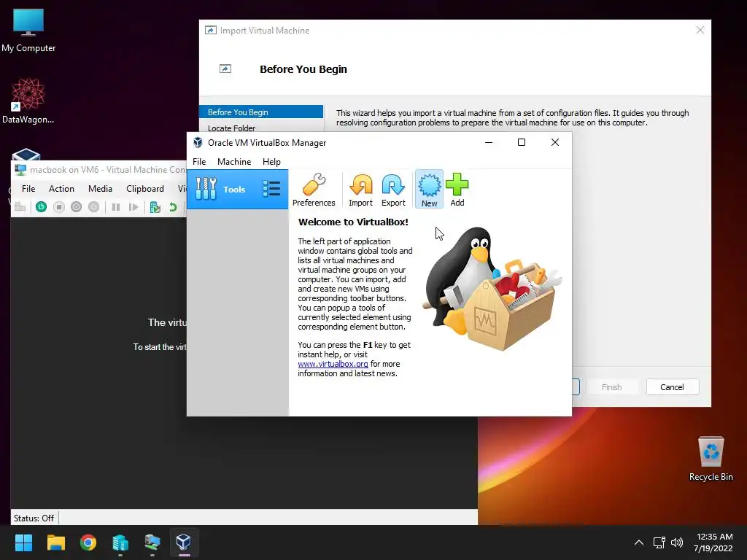The height and width of the screenshot is (560, 747).
Task: Click the greyed Finish button in Import wizard
Action: tap(612, 386)
